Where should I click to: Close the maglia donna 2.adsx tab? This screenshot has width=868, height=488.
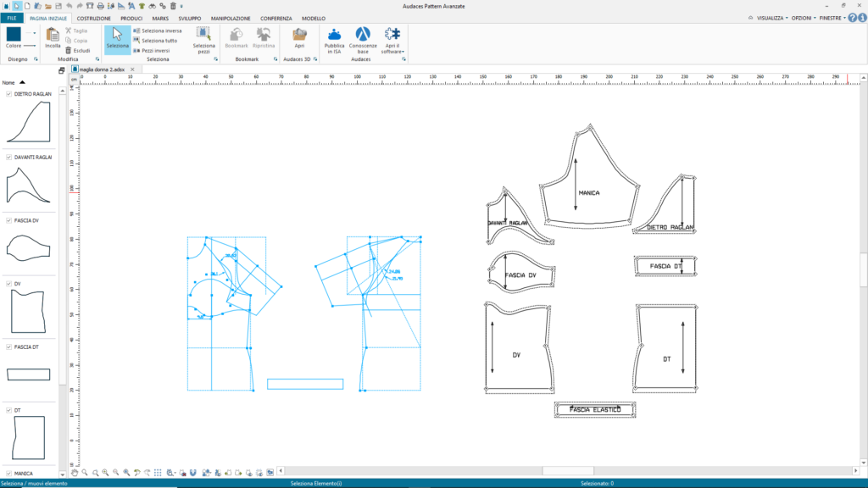[x=132, y=69]
